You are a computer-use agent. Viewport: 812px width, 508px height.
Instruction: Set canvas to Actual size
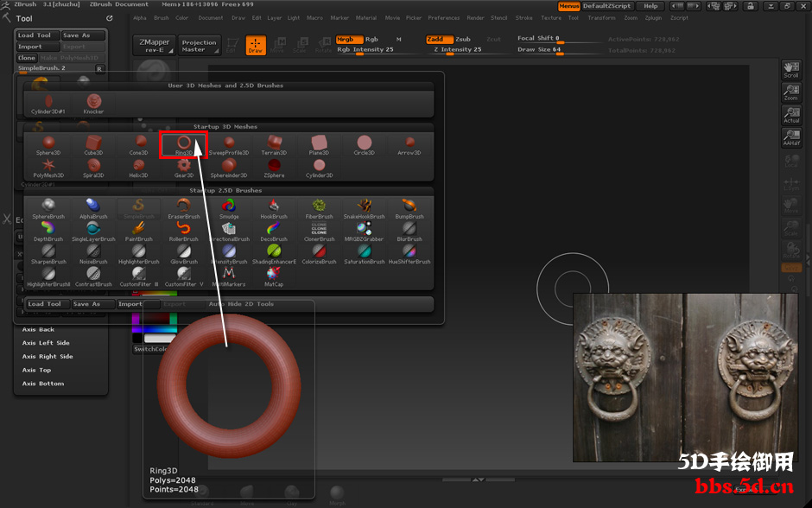790,115
